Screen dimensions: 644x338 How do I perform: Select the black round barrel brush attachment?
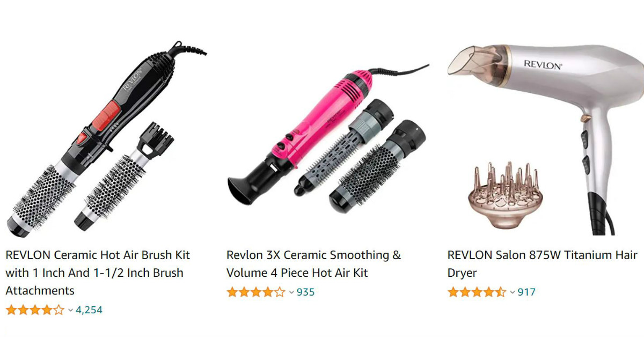(377, 168)
